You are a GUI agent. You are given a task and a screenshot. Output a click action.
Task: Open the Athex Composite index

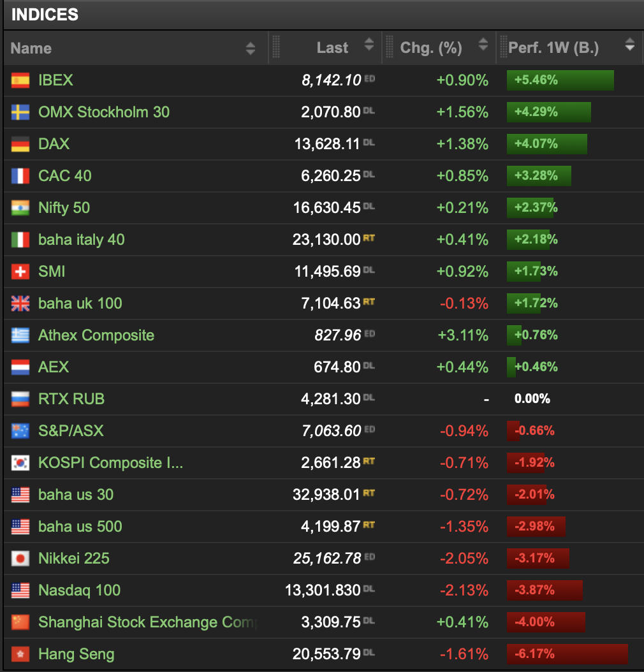pos(96,335)
